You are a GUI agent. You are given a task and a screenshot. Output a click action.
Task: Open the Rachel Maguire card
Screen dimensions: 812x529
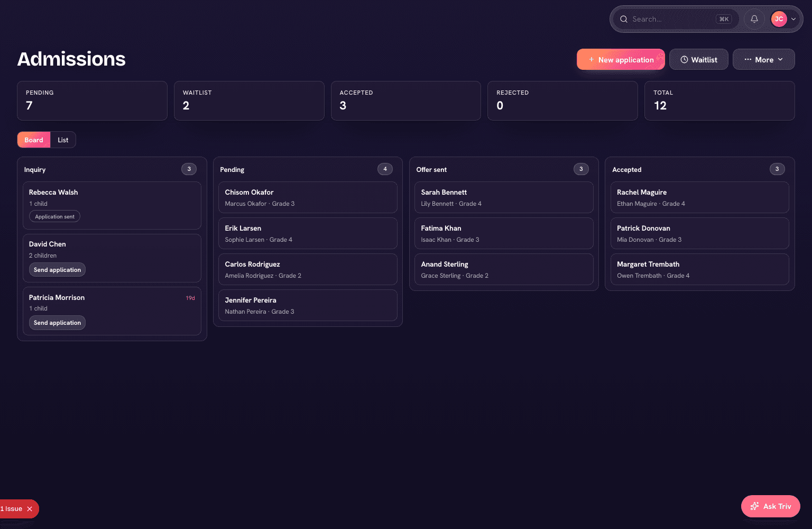point(700,197)
